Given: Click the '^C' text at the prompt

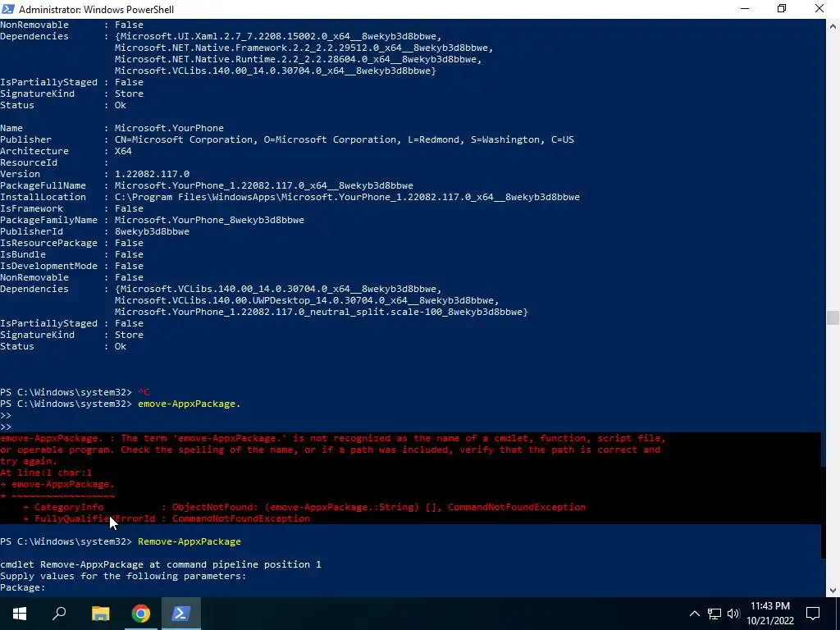Looking at the screenshot, I should pos(144,392).
